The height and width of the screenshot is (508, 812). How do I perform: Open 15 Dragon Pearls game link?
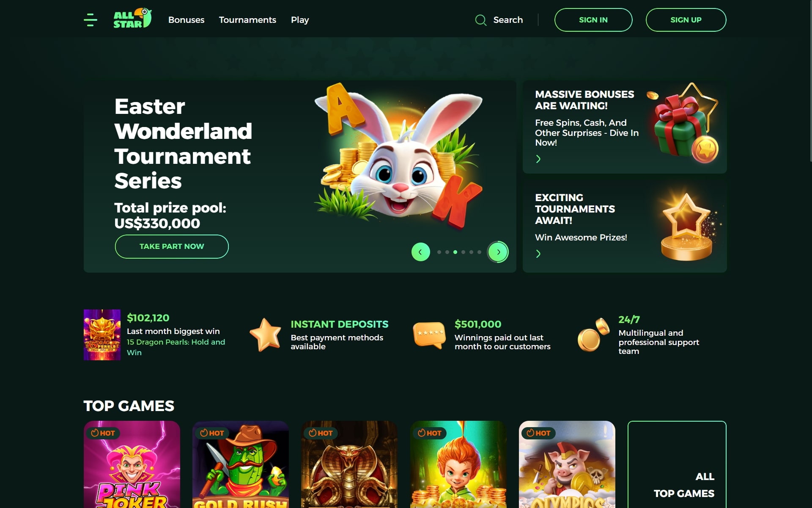tap(176, 347)
